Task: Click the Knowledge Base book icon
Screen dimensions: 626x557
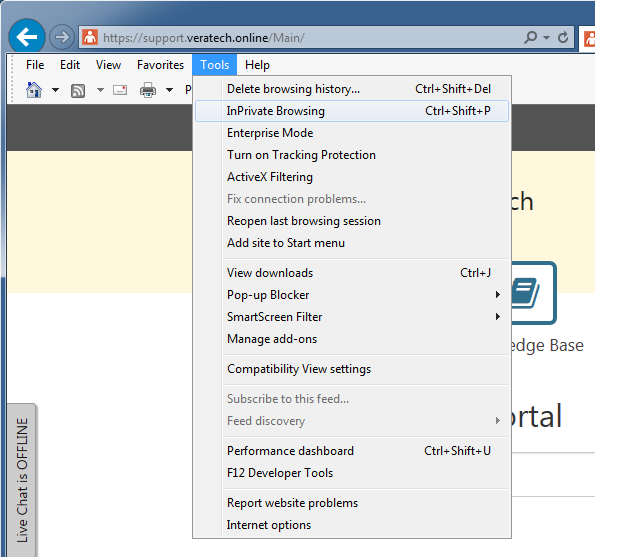Action: tap(533, 293)
